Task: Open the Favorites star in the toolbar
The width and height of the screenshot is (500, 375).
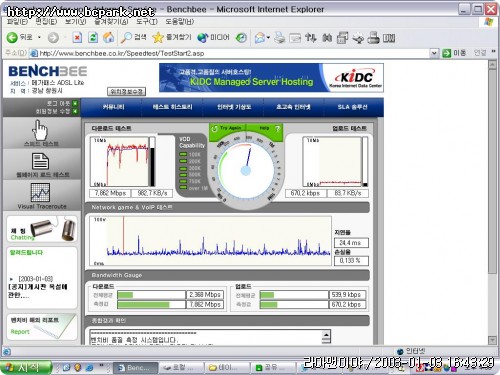Action: pos(158,37)
